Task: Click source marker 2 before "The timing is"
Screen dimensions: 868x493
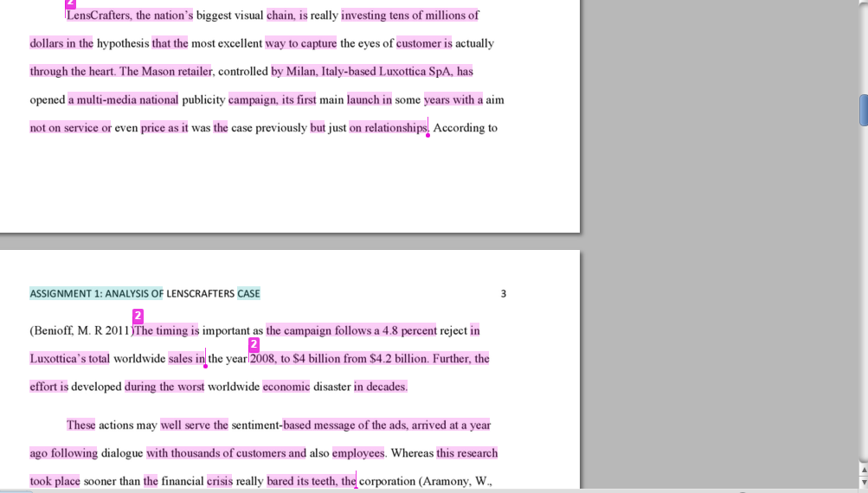Action: (x=138, y=316)
